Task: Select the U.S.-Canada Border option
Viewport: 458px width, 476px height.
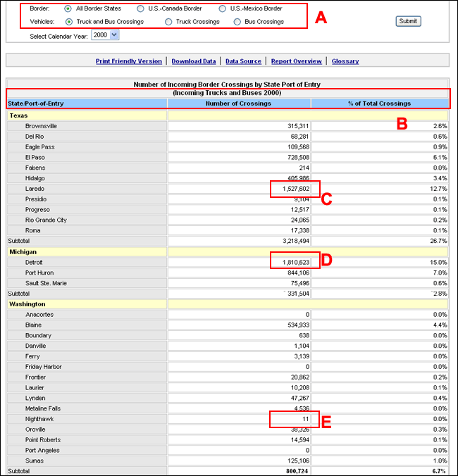Action: pos(140,8)
